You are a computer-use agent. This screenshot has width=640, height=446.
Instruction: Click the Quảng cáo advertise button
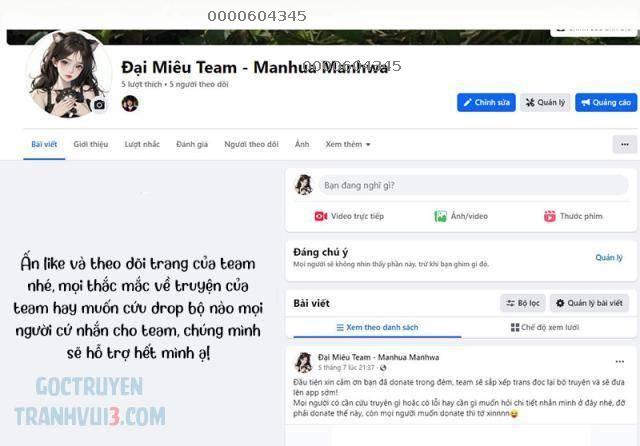click(x=606, y=102)
